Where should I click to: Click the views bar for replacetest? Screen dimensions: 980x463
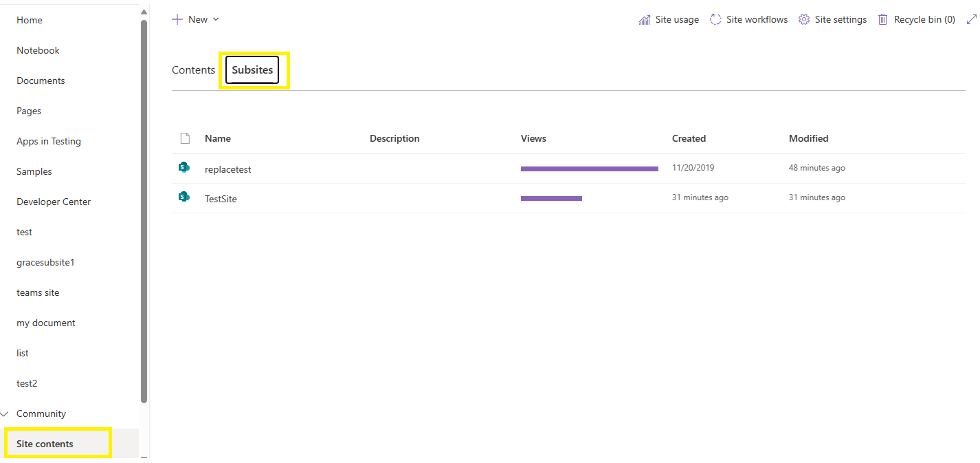point(590,169)
